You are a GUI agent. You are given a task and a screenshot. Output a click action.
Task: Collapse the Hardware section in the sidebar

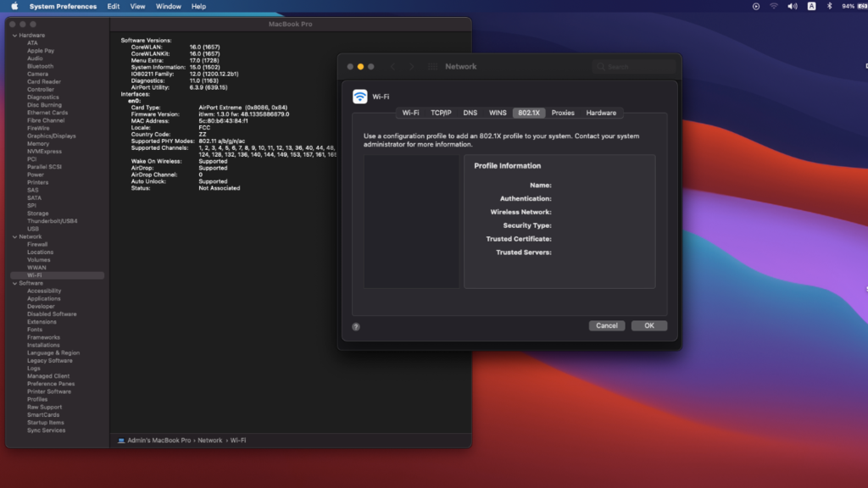14,36
